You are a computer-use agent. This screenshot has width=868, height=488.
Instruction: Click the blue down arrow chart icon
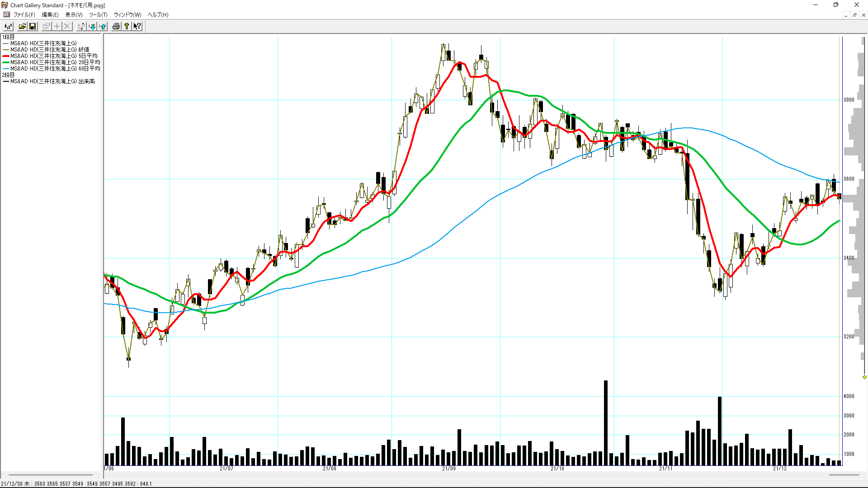(x=92, y=27)
